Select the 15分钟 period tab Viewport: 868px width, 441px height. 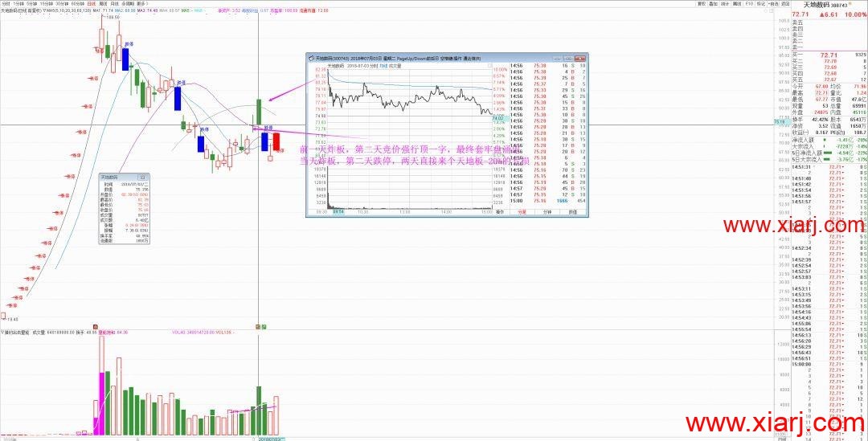click(x=47, y=3)
